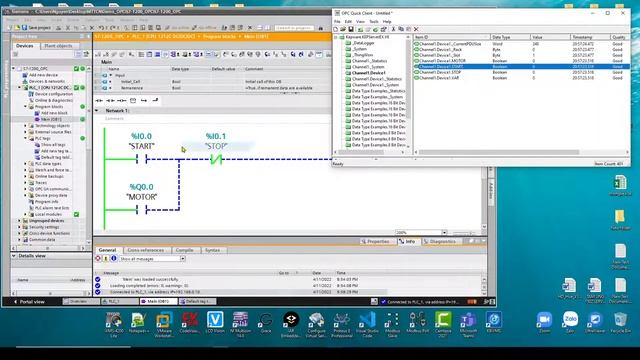Insert the close branch instruction
This screenshot has width=640, height=360.
[155, 100]
